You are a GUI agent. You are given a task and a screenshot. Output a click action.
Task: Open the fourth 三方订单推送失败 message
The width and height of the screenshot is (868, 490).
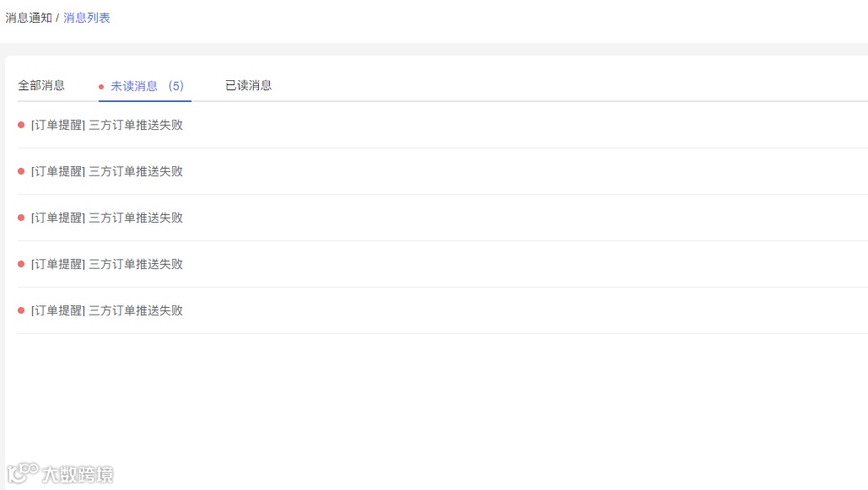(135, 264)
